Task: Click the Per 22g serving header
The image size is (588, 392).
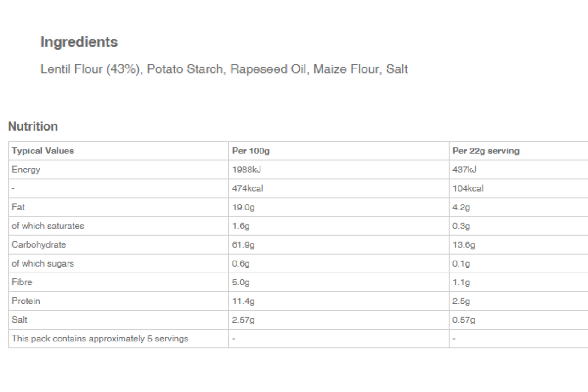Action: (x=486, y=151)
